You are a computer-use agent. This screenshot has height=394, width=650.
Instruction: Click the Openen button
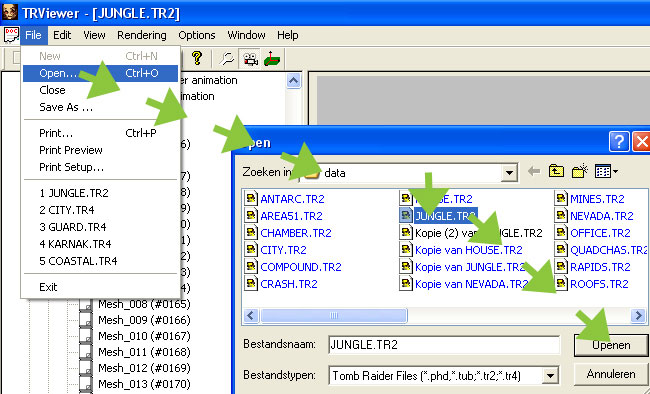click(611, 345)
